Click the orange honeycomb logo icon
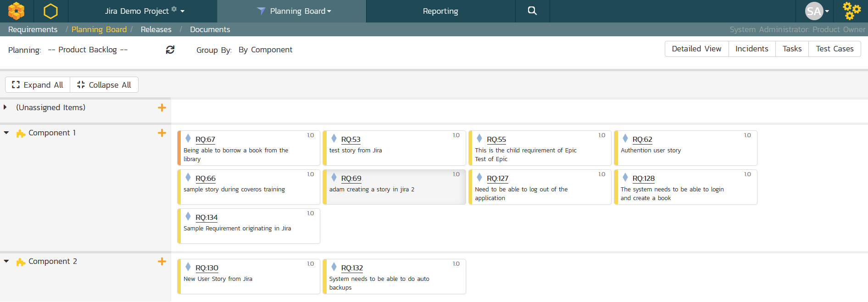The height and width of the screenshot is (302, 868). tap(17, 11)
